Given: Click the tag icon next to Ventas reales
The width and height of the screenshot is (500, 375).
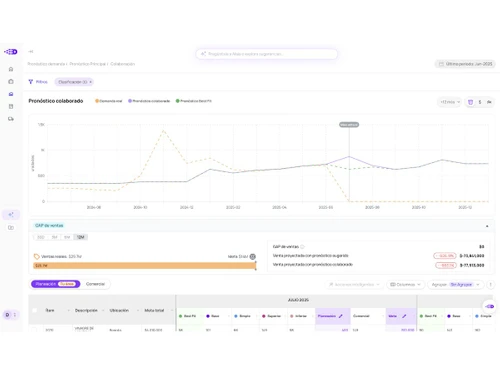Looking at the screenshot, I should pyautogui.click(x=37, y=256).
